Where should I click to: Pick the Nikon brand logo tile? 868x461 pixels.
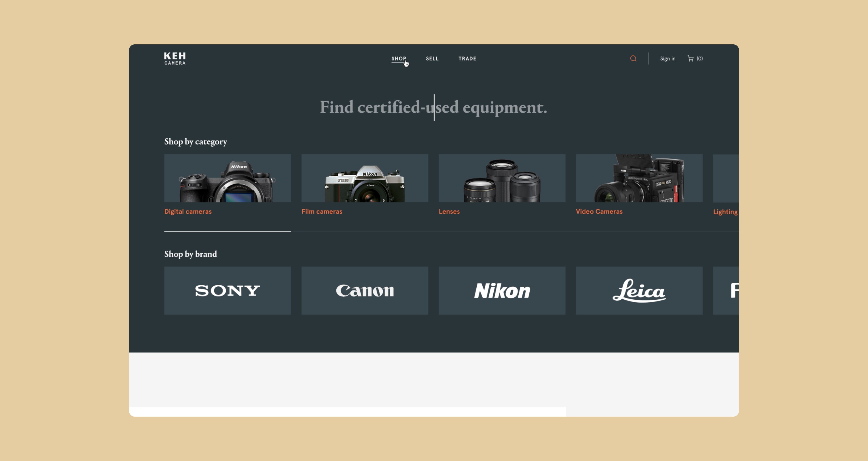click(x=502, y=290)
